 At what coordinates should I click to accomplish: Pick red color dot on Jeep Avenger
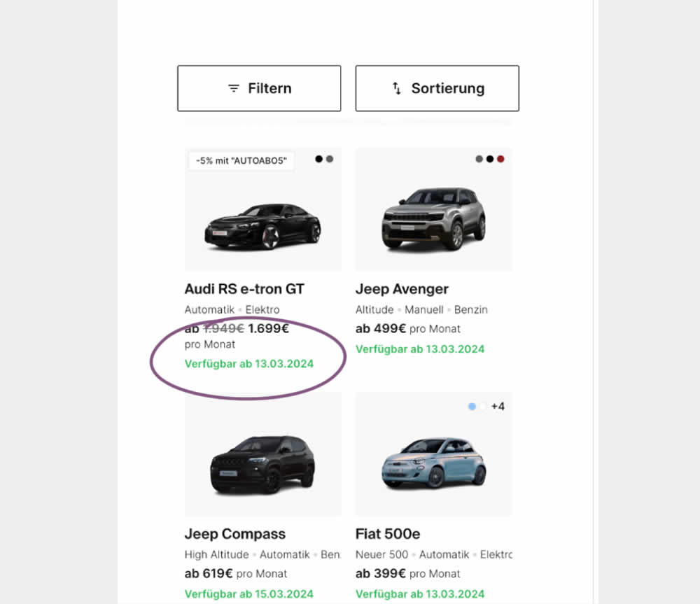[x=500, y=159]
